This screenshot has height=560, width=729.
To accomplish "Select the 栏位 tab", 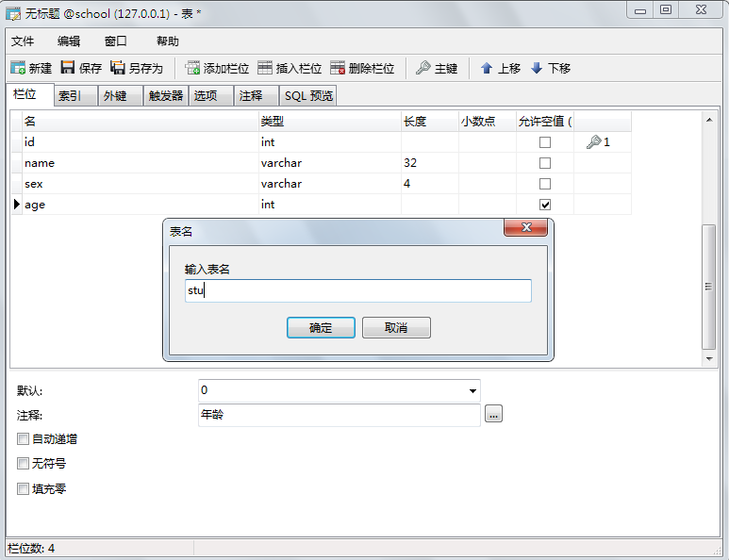I will [x=30, y=95].
